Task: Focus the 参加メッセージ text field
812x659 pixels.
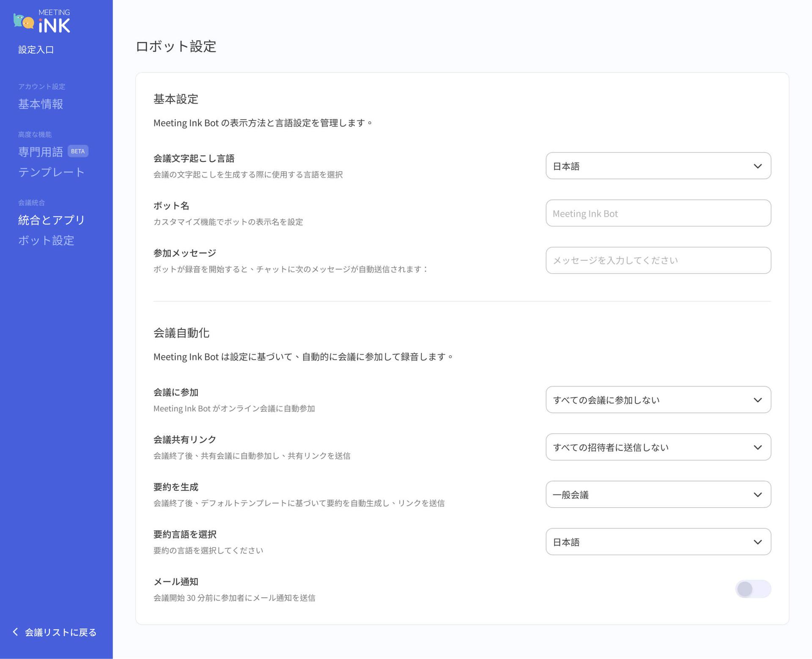Action: click(658, 260)
